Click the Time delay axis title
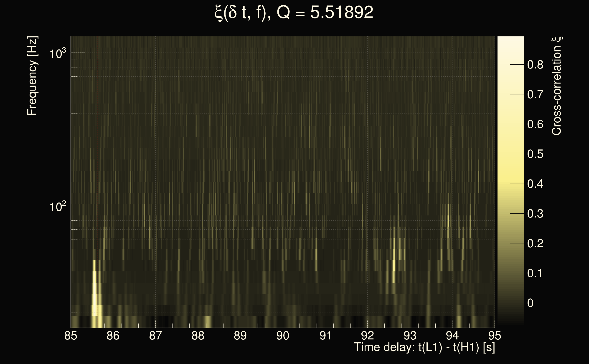This screenshot has height=364, width=589. (x=424, y=347)
